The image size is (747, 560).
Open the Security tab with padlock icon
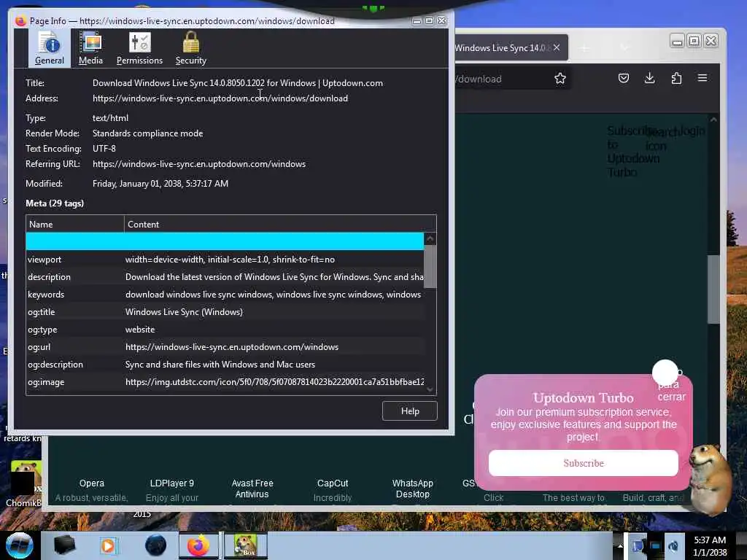pyautogui.click(x=190, y=48)
